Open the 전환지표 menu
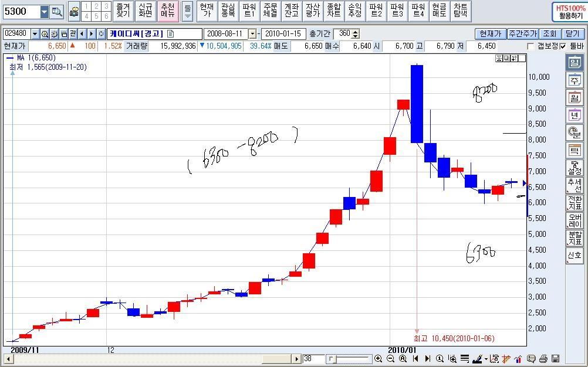The image size is (588, 367). (574, 203)
